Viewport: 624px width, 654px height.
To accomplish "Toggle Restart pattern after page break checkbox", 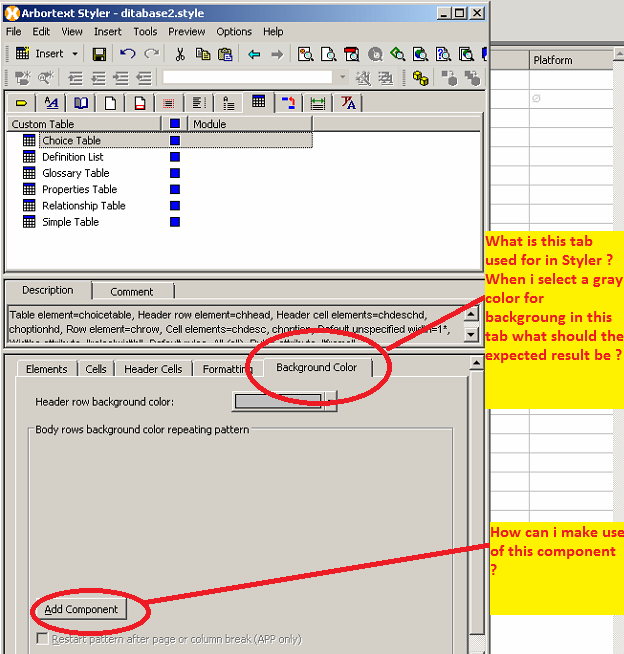I will 42,639.
